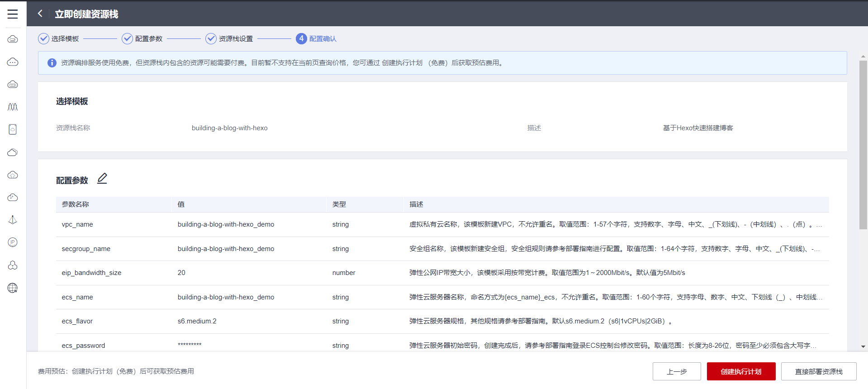
Task: Click the scrollbar down arrow at right
Action: click(x=863, y=346)
